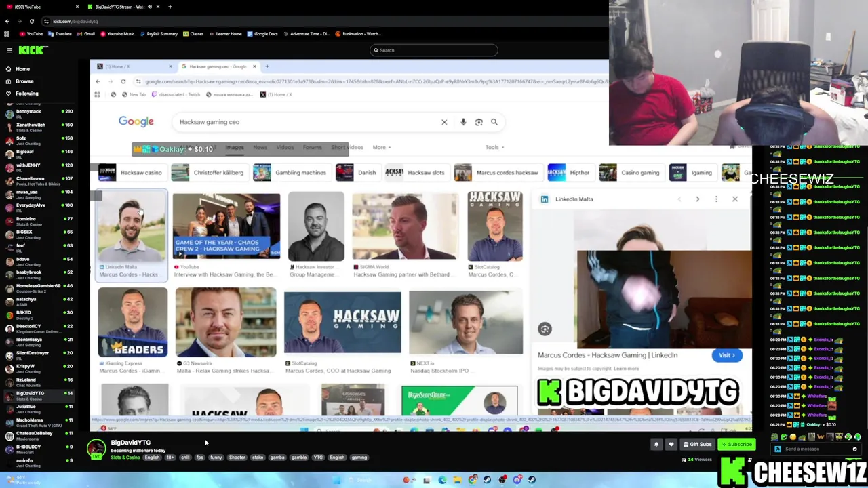Image resolution: width=868 pixels, height=488 pixels.
Task: Close the LinkedIn Malta image preview
Action: (734, 199)
